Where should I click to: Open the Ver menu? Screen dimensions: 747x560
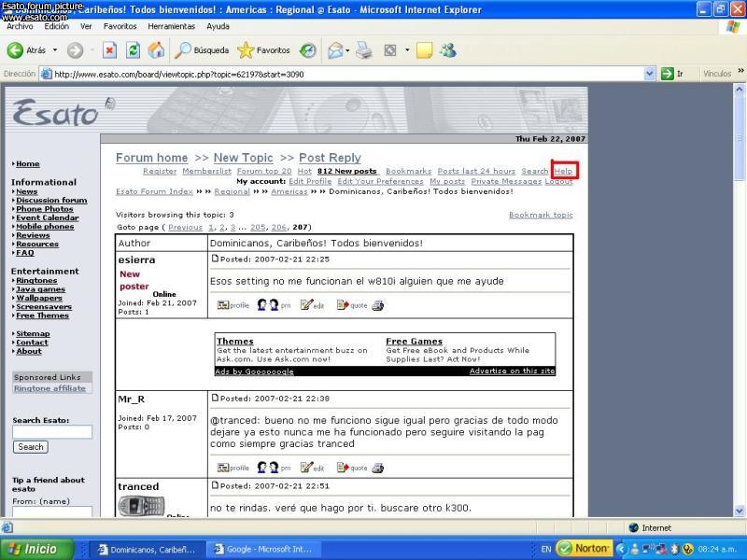(x=86, y=27)
